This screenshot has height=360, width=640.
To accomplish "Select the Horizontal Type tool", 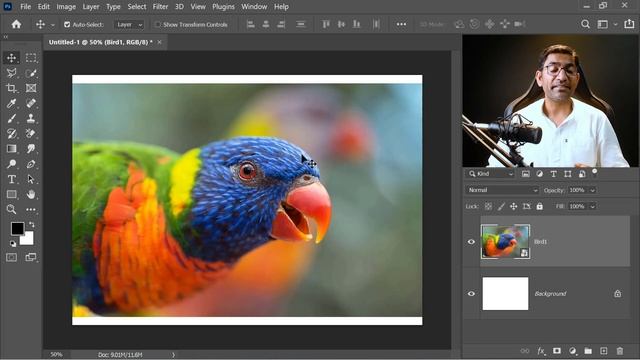I will [x=11, y=179].
